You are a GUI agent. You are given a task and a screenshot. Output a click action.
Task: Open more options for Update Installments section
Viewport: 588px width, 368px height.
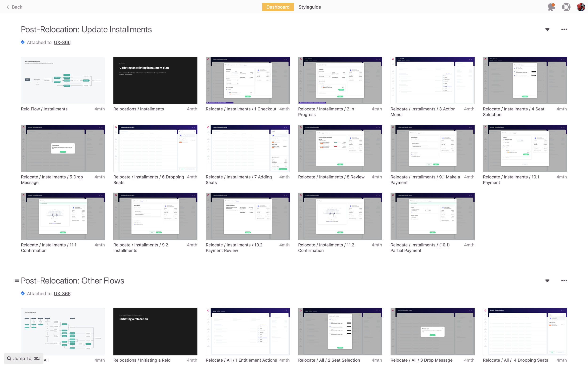564,29
